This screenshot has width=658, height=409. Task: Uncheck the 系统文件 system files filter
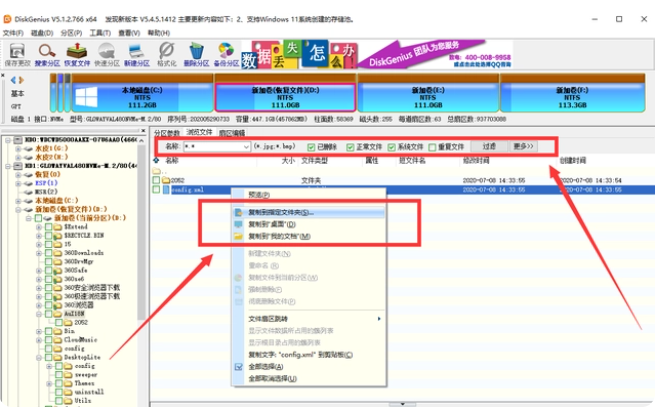[x=392, y=147]
